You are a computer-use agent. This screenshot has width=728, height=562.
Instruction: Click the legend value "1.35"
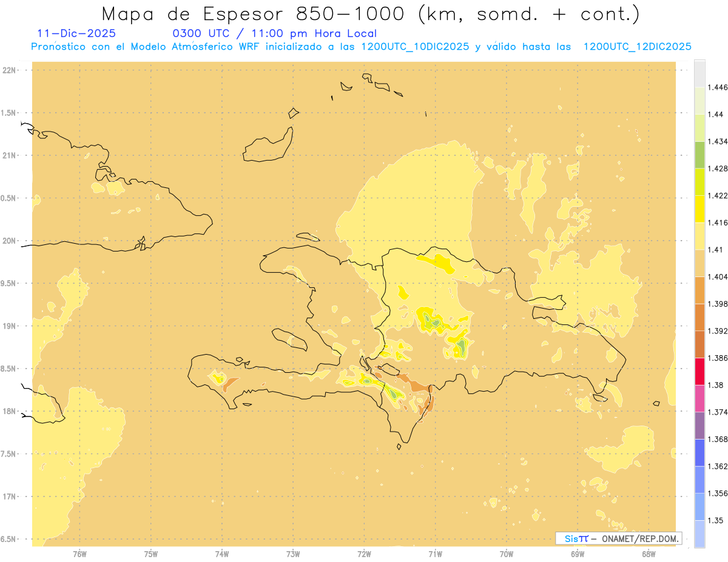(715, 520)
